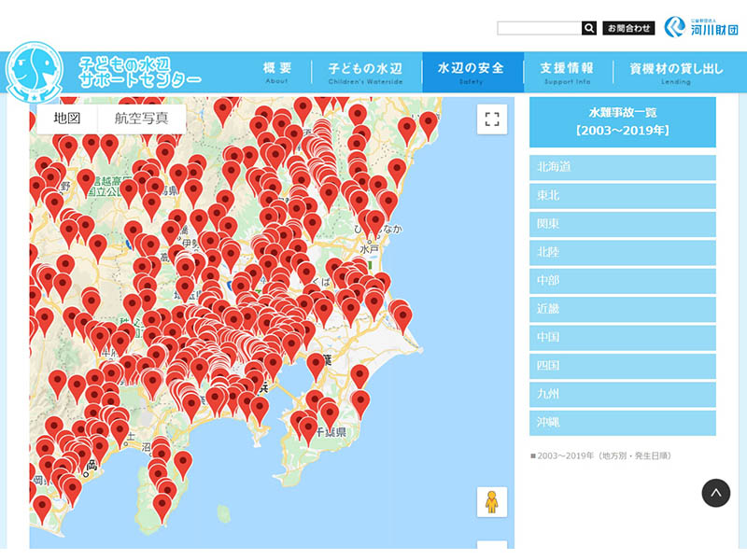Open the 支援情報 Support Info menu
Viewport: 747px width, 560px height.
(566, 73)
